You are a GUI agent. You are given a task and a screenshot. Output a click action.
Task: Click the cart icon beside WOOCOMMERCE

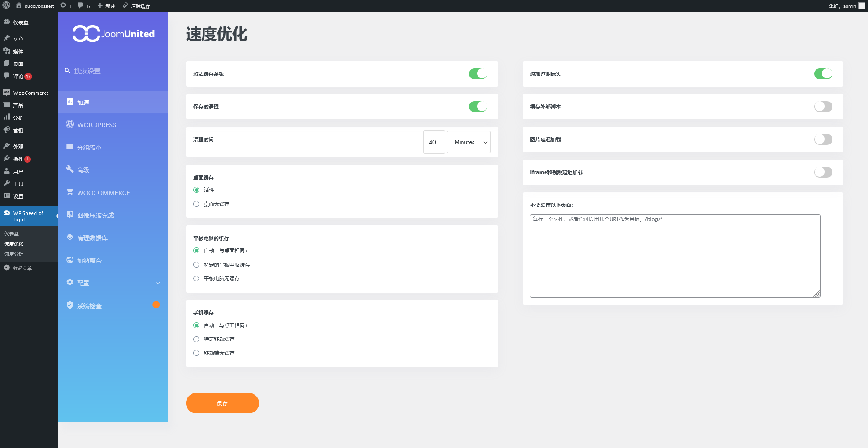70,192
